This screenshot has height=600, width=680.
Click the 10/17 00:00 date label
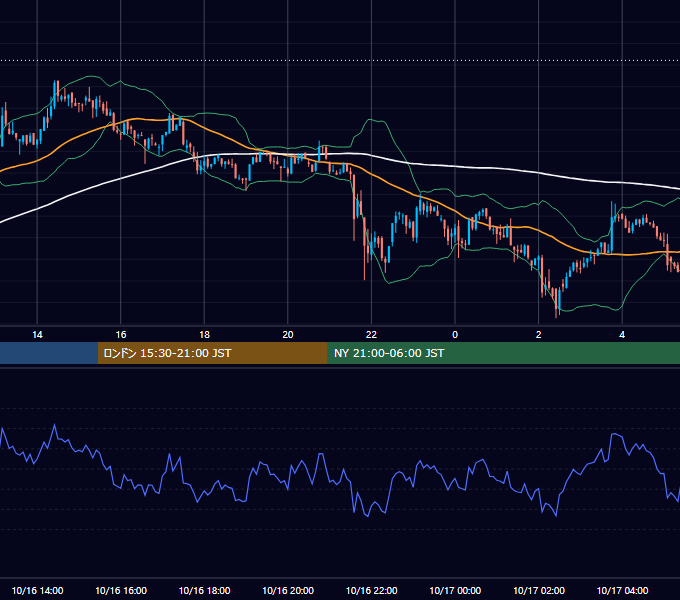click(455, 590)
